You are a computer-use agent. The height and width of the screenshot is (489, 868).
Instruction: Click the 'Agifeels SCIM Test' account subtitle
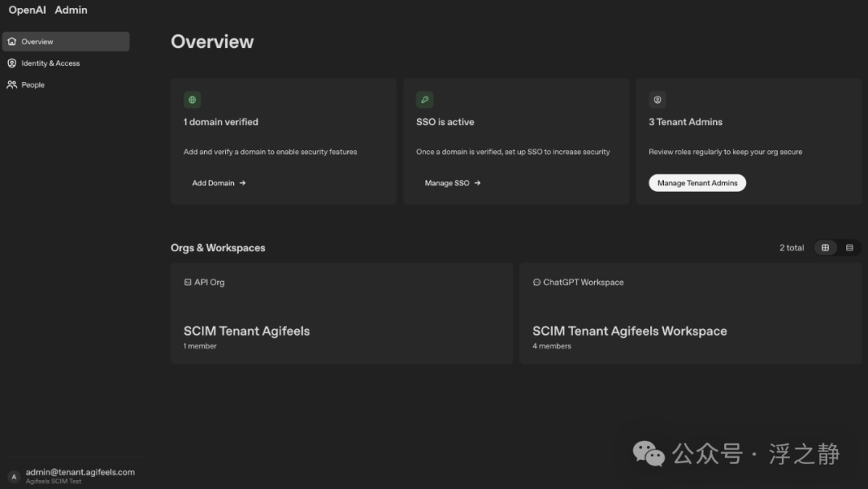[54, 481]
